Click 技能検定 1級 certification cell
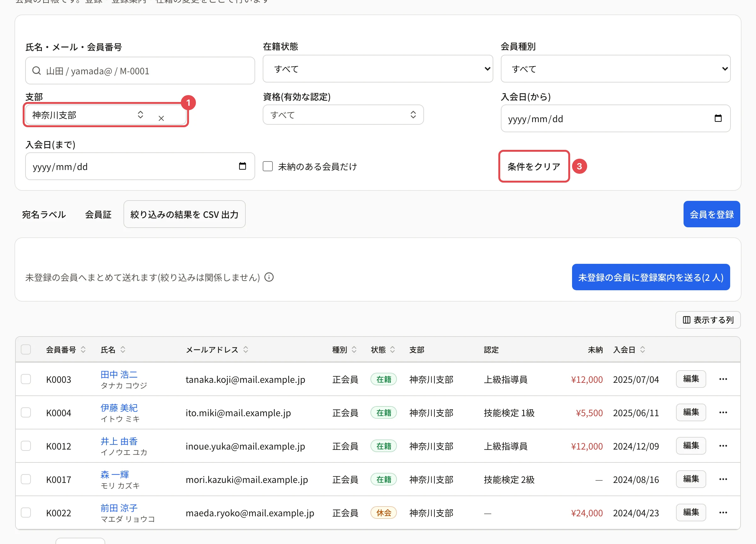Image resolution: width=756 pixels, height=544 pixels. coord(509,413)
